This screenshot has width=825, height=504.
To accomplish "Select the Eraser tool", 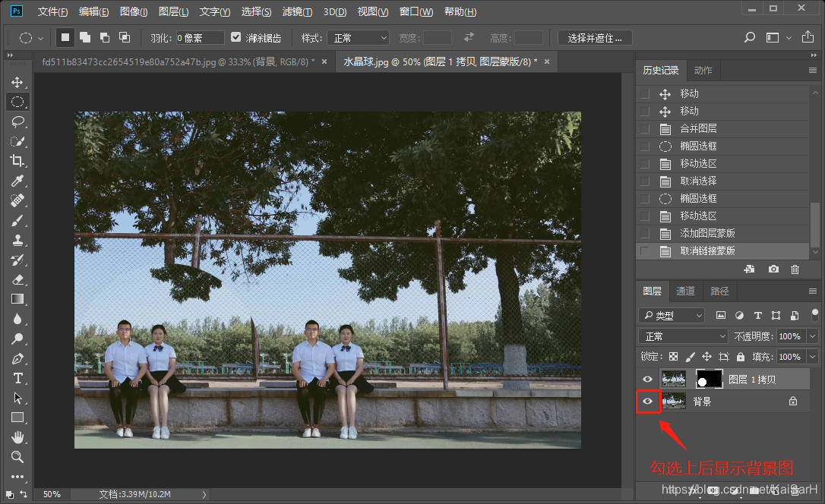I will [x=17, y=279].
